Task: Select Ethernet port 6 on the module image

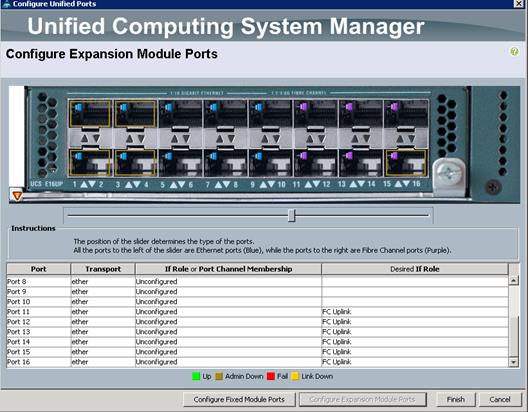Action: (180, 163)
